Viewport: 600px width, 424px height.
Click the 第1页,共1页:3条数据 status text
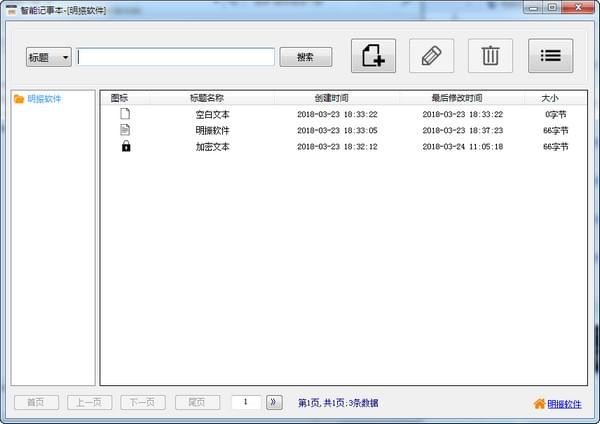[x=338, y=403]
